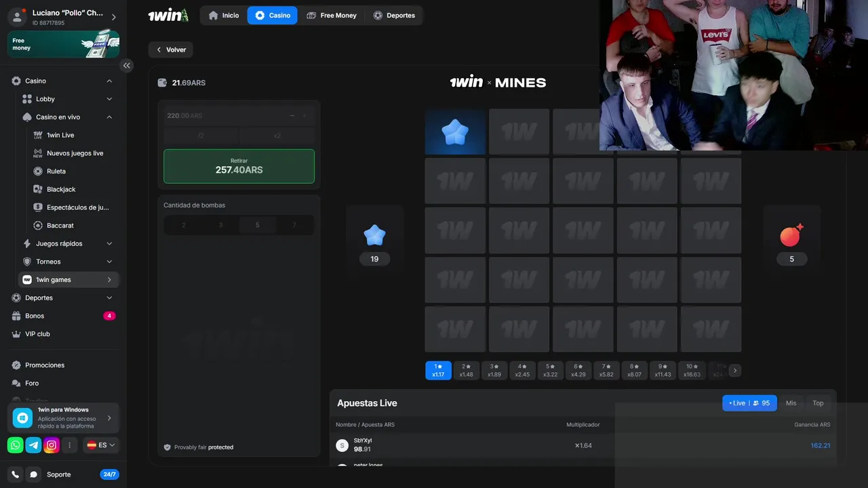Open the support chat bubble icon
The width and height of the screenshot is (868, 488).
33,474
